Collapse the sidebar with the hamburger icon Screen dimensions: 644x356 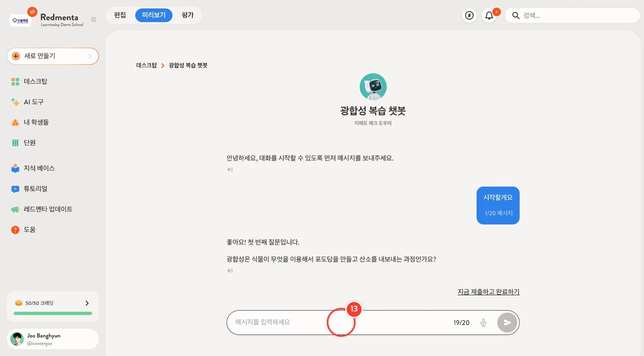point(94,19)
